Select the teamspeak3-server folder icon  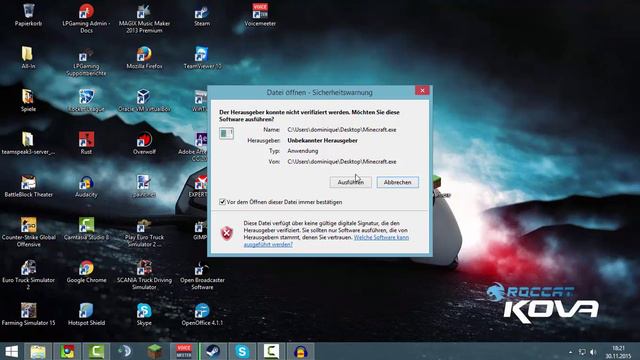[x=28, y=143]
